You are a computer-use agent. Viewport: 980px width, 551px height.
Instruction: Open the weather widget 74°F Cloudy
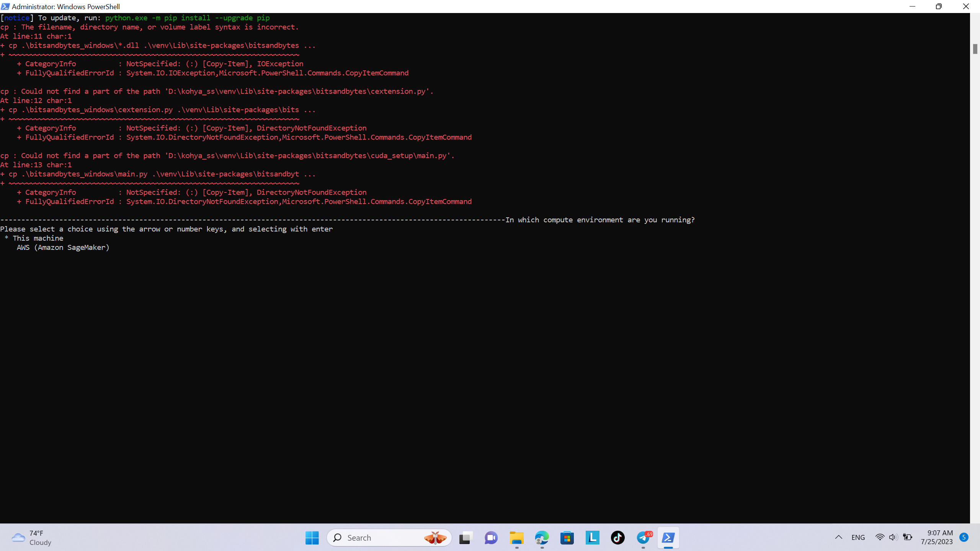[x=31, y=538]
